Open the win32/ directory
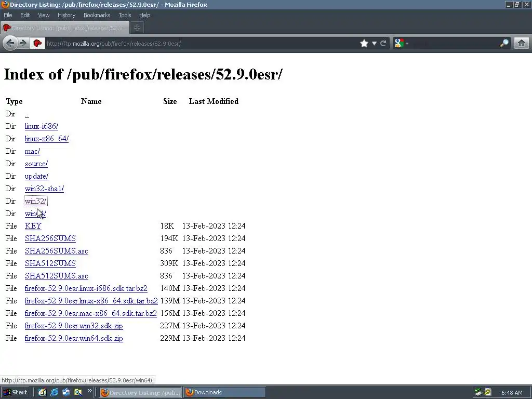Viewport: 532px width, 399px height. 36,201
